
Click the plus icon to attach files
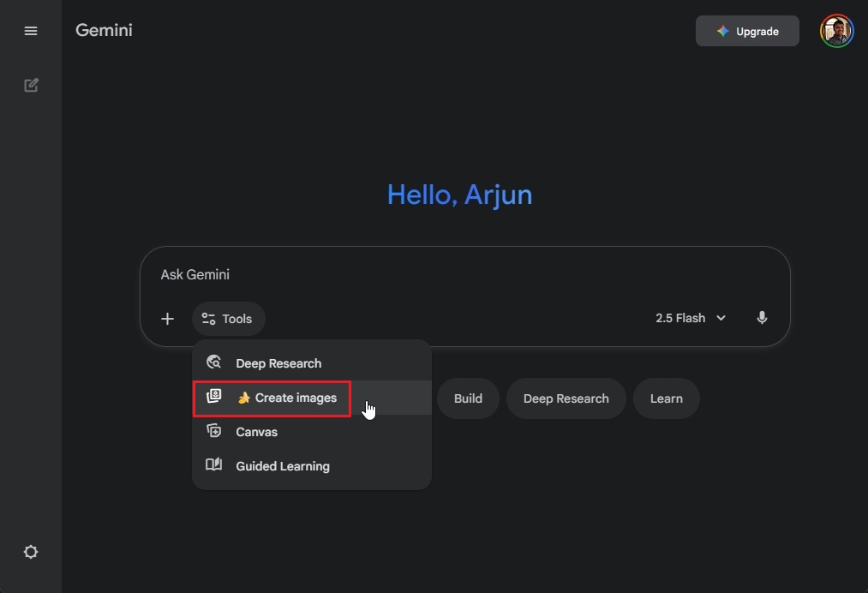coord(167,318)
